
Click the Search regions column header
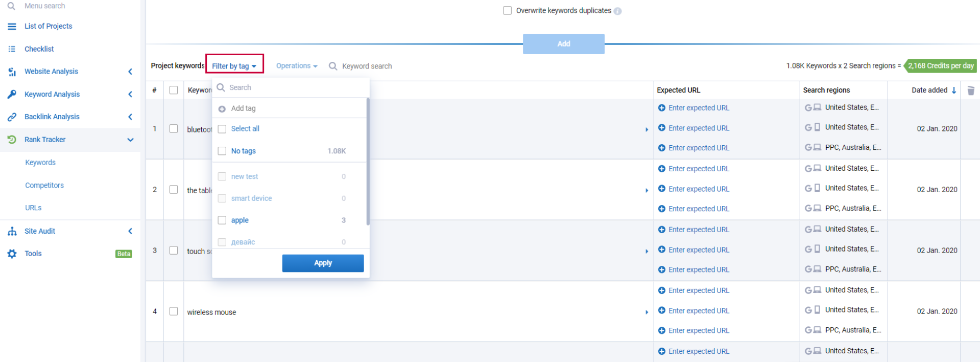[x=826, y=90]
